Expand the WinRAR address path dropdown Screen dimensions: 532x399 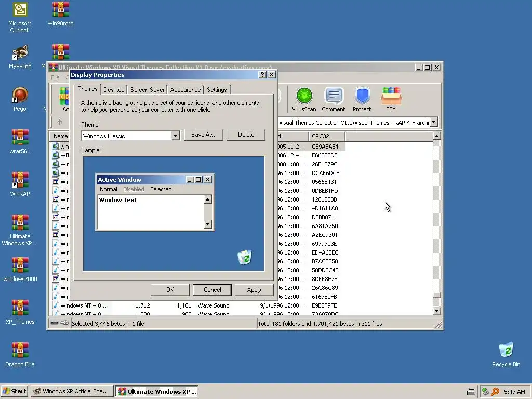tap(434, 123)
